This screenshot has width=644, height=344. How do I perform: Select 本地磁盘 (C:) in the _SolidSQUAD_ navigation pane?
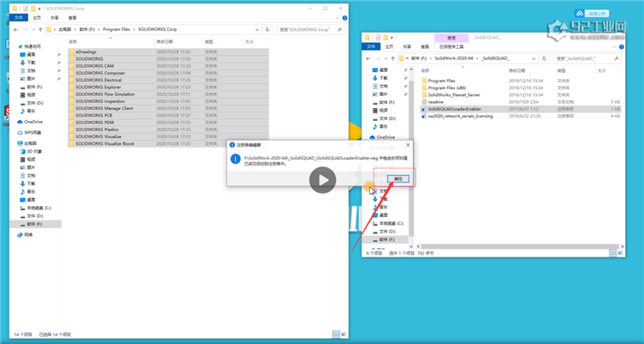pos(388,223)
